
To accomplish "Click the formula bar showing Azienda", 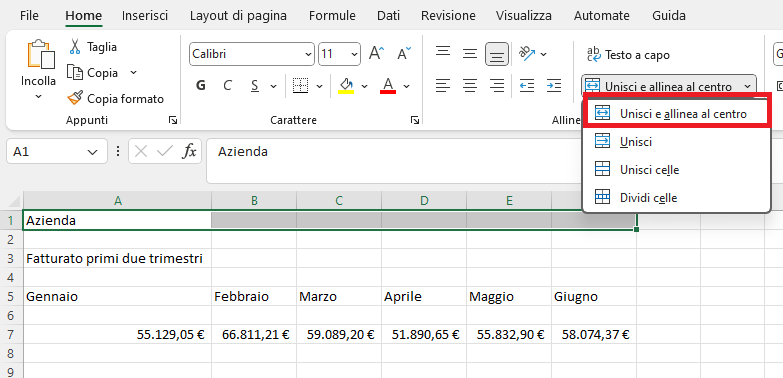I will [394, 161].
